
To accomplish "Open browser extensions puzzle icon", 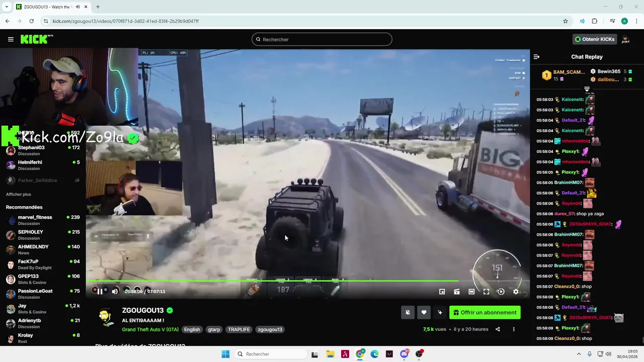I will [595, 21].
